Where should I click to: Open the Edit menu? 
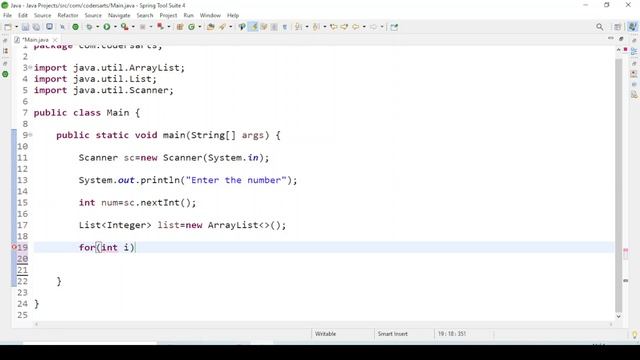pyautogui.click(x=23, y=16)
